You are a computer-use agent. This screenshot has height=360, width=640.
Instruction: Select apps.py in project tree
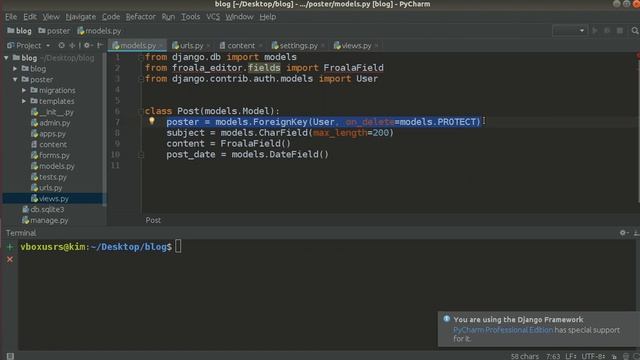tap(48, 133)
